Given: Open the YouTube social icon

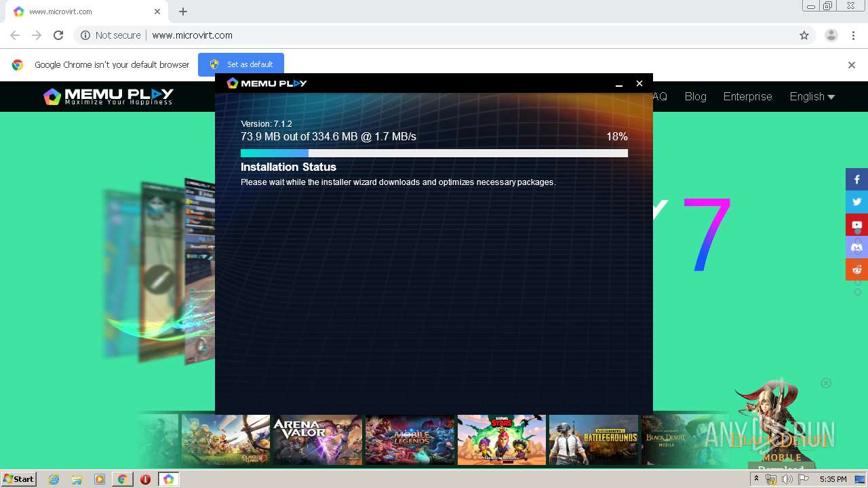Looking at the screenshot, I should click(x=856, y=224).
